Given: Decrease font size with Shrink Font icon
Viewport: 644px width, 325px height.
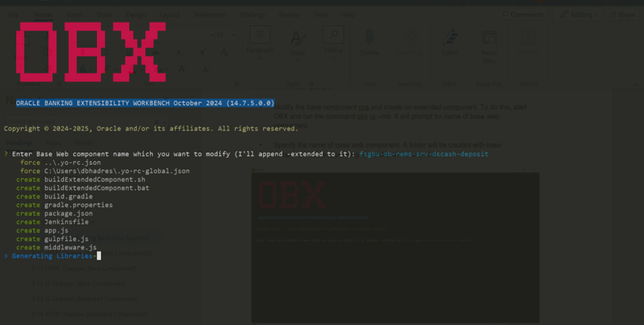Looking at the screenshot, I should tap(205, 69).
